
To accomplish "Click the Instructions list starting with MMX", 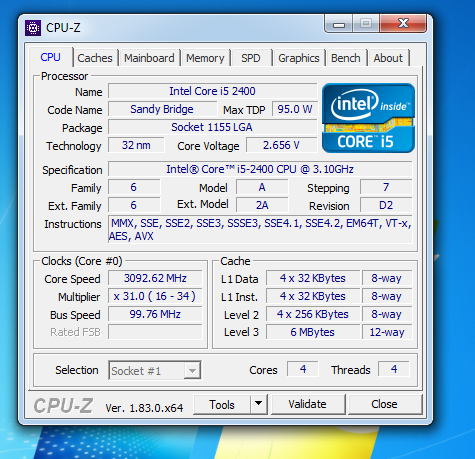I will click(260, 229).
